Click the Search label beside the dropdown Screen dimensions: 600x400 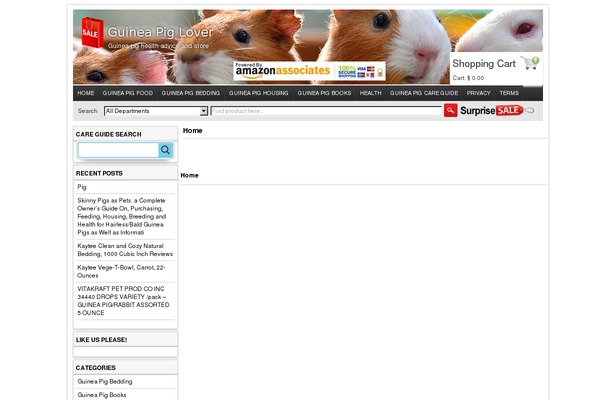tap(88, 111)
